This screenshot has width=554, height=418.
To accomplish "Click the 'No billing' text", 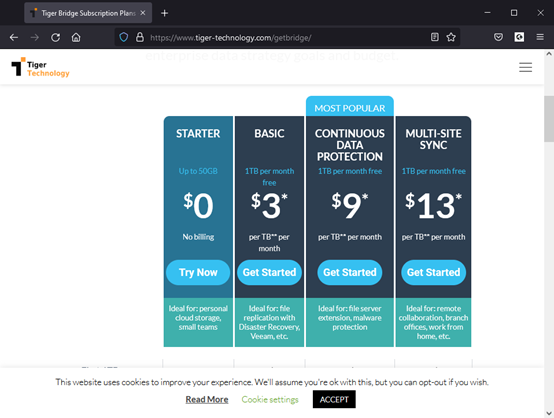I will pos(198,237).
